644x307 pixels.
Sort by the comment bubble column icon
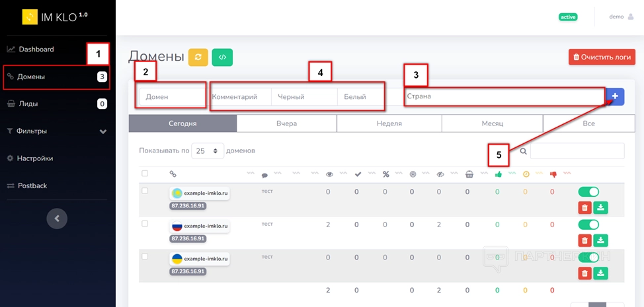[264, 176]
